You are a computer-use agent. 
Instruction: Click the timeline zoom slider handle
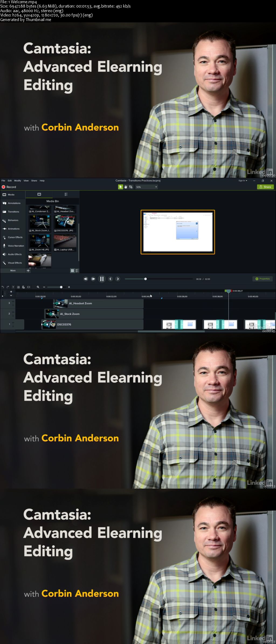coord(61,287)
